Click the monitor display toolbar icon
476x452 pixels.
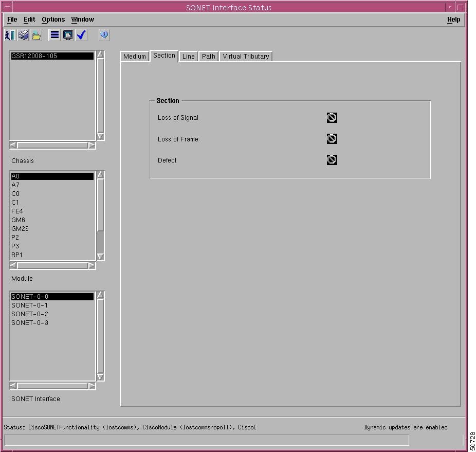click(x=68, y=35)
